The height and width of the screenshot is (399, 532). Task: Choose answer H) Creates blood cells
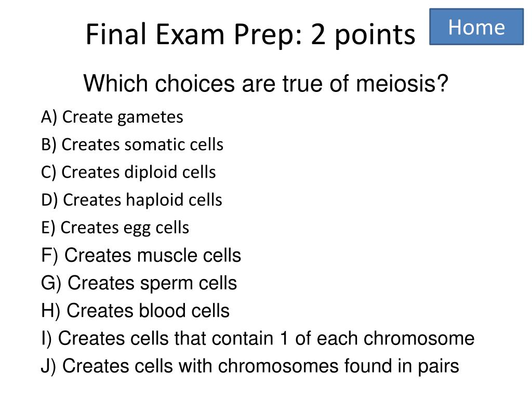coord(135,311)
